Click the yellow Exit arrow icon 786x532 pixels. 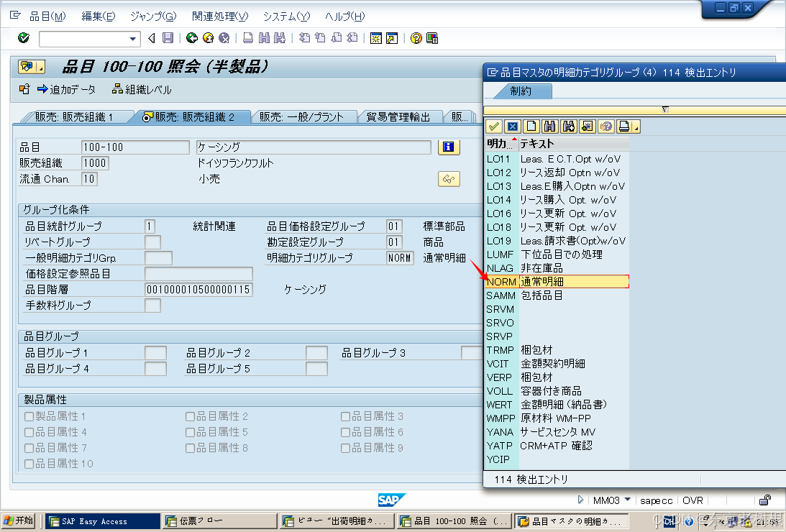coord(208,38)
